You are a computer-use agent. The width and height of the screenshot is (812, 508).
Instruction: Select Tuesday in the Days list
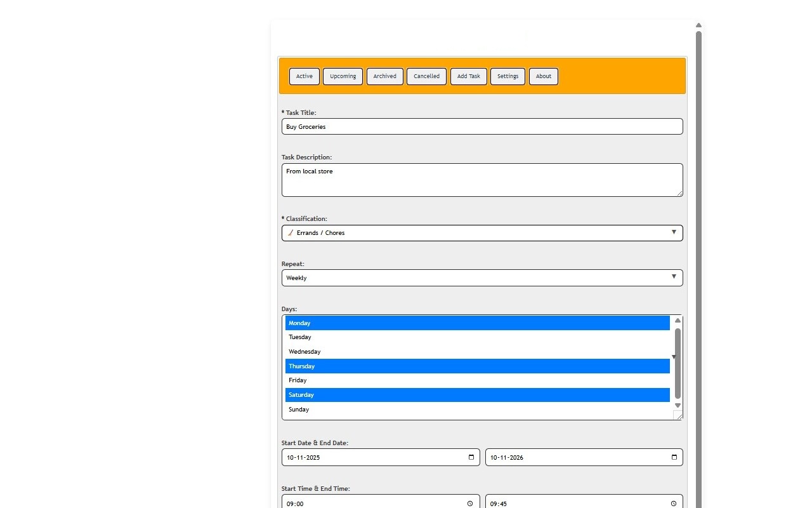[x=477, y=337]
